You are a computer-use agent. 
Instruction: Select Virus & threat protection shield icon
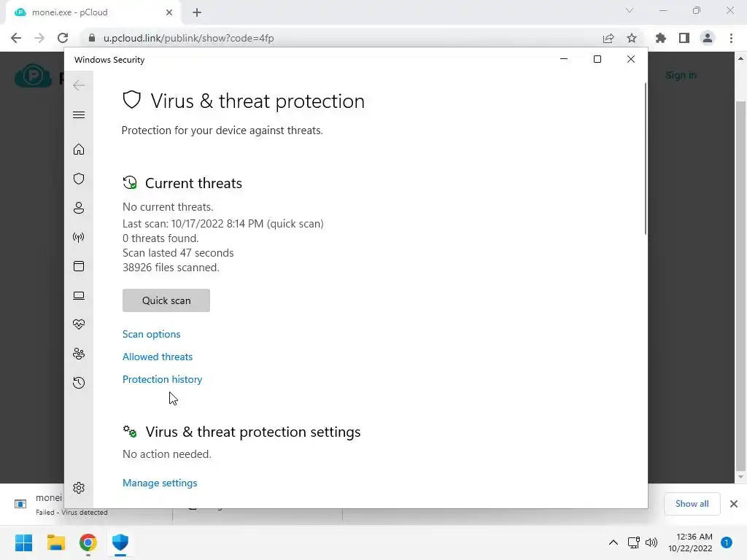[x=79, y=179]
